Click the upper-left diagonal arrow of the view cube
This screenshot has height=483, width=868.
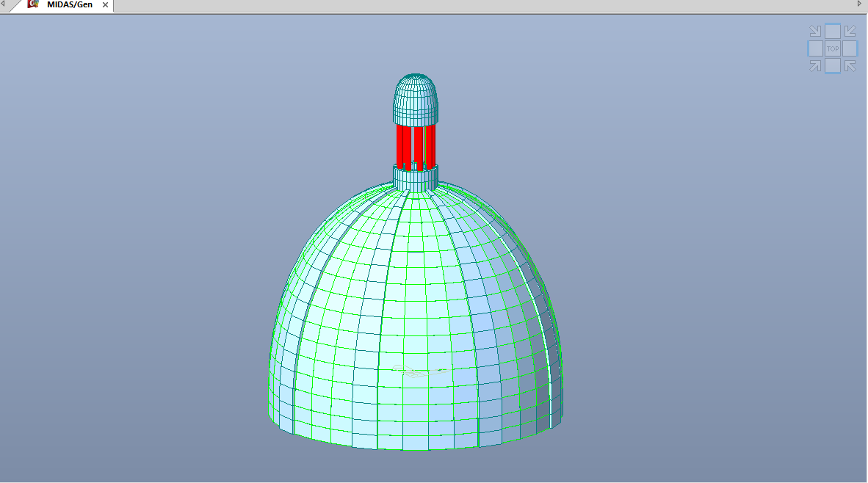[x=815, y=31]
